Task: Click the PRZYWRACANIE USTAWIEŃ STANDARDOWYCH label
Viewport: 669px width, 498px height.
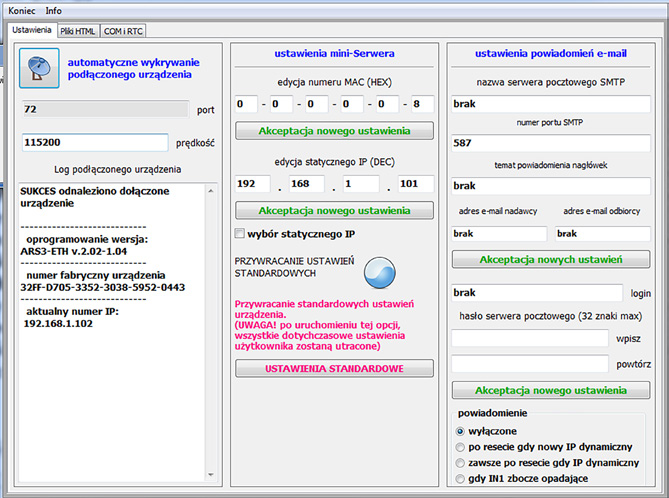Action: coord(294,267)
